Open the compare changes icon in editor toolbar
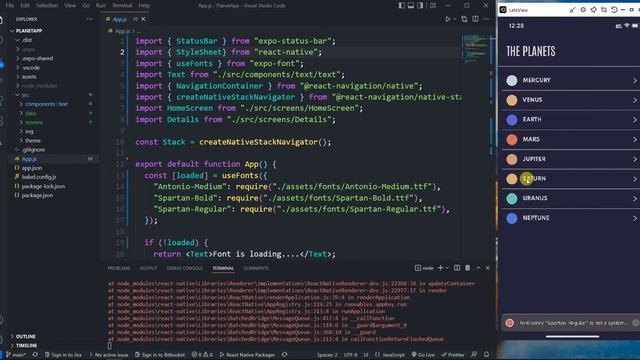The width and height of the screenshot is (640, 360). click(464, 19)
